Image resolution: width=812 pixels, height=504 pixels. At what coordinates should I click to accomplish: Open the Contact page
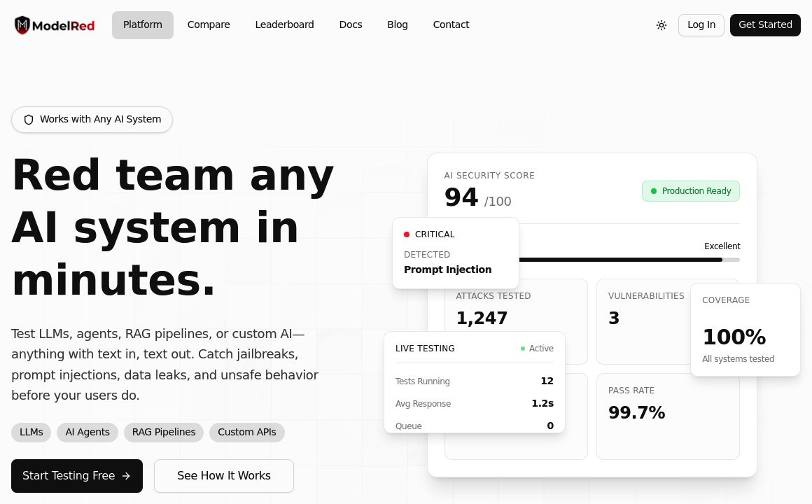point(451,25)
